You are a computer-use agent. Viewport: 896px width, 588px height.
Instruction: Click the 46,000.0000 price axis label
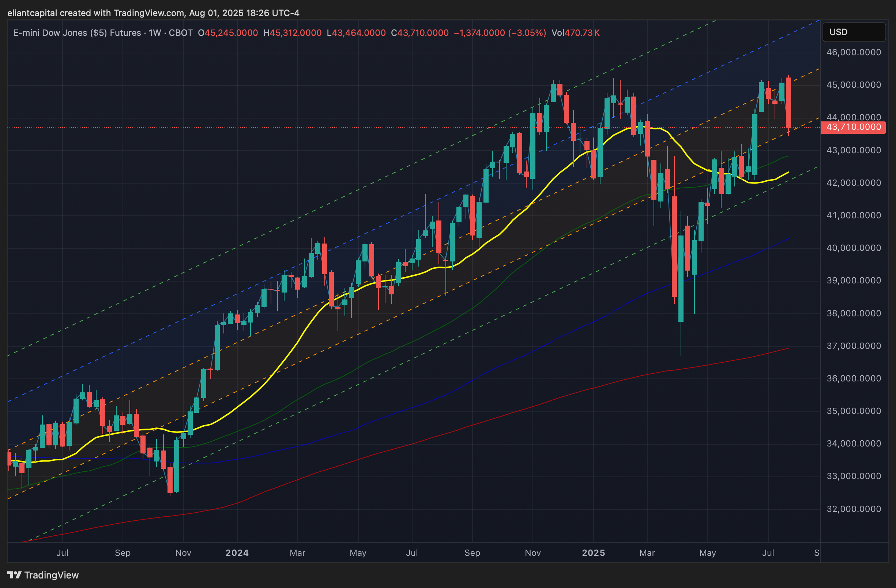click(x=853, y=52)
